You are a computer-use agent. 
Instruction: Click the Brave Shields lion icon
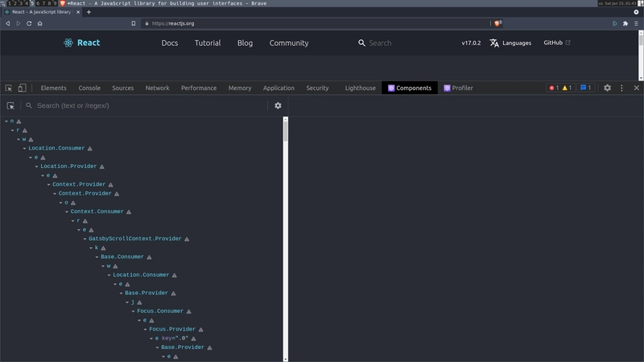click(x=497, y=23)
